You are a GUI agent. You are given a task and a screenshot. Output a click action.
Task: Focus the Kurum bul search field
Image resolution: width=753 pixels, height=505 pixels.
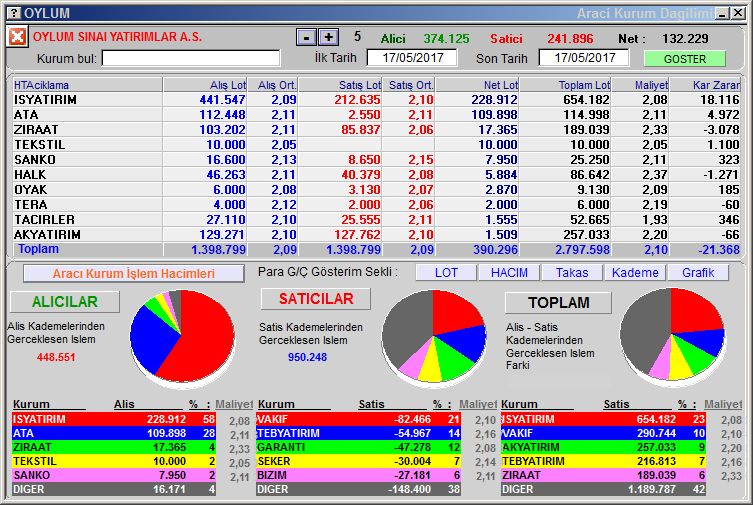click(x=191, y=59)
